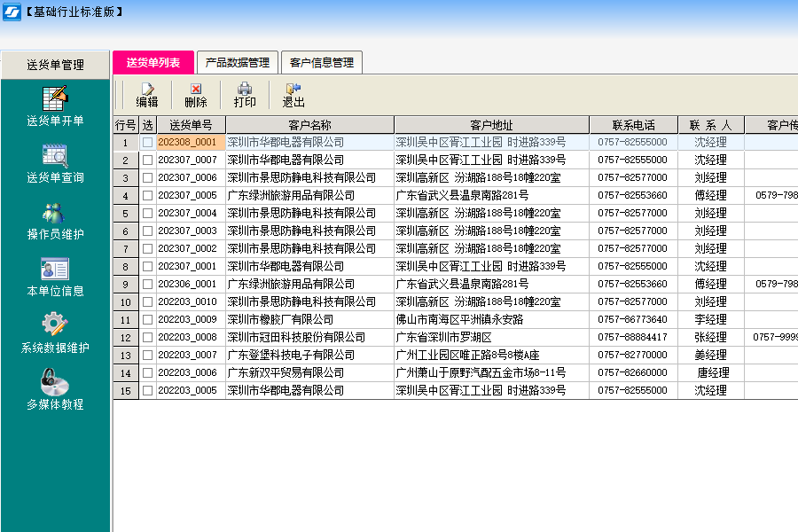
Task: Open 本单位信息 company info from sidebar
Action: 55,275
